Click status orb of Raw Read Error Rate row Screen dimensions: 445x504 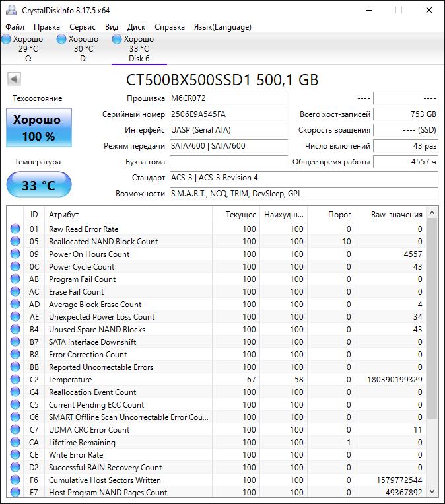coord(15,229)
